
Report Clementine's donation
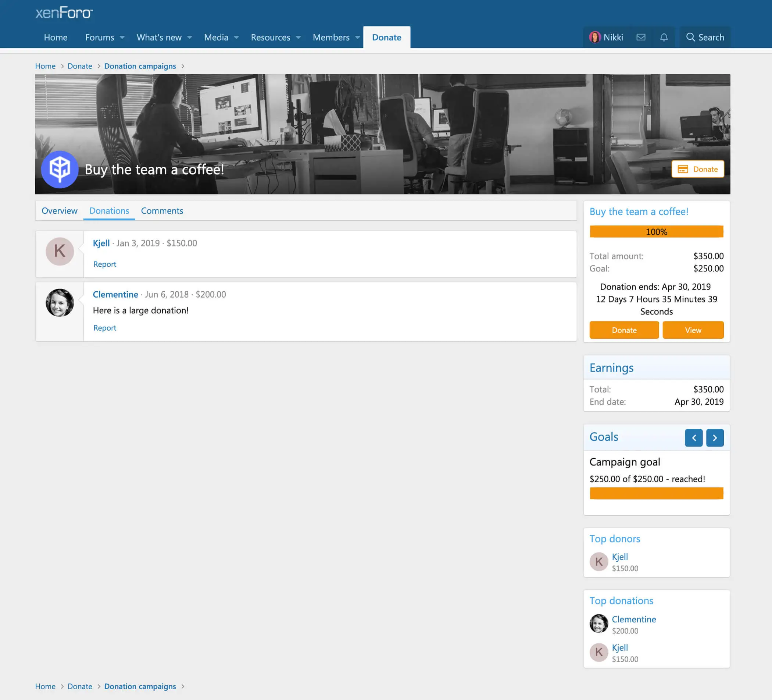104,328
